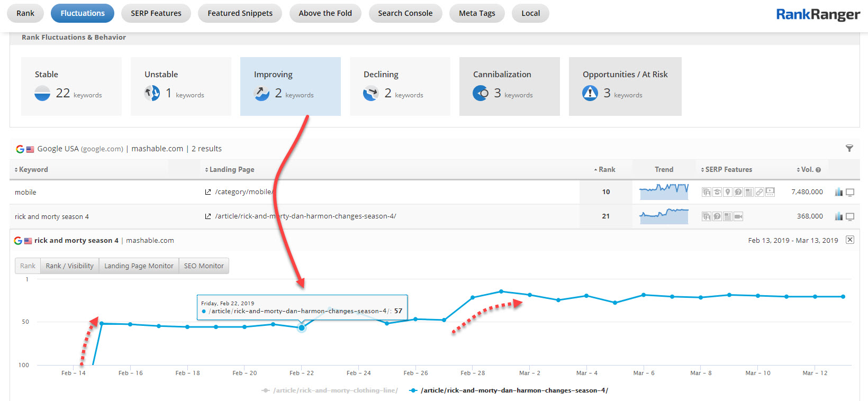Switch to the SERP Features tab
The image size is (868, 401).
pyautogui.click(x=156, y=13)
